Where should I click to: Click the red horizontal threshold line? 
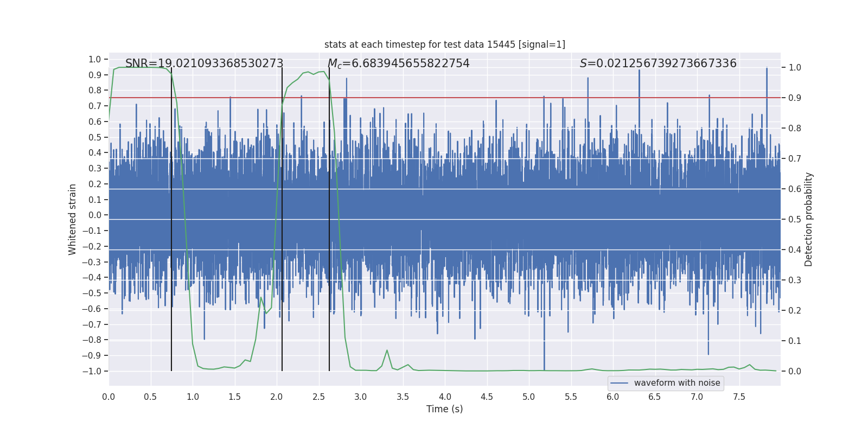tap(445, 98)
